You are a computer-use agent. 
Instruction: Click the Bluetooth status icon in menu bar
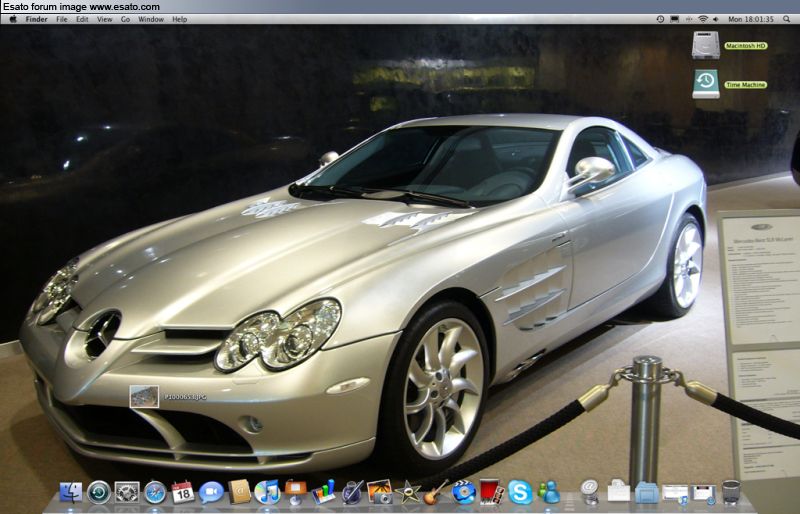click(x=689, y=19)
